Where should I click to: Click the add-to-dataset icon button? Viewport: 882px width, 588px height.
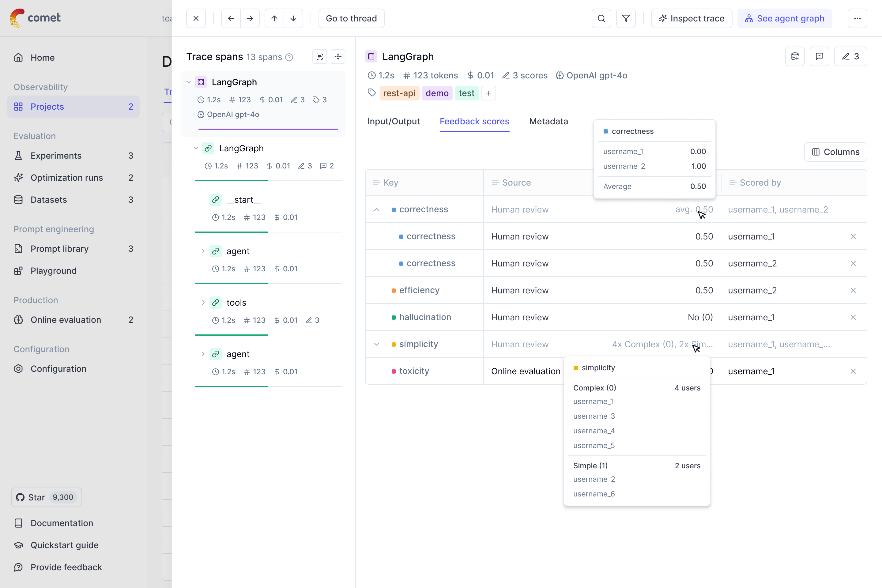(795, 57)
